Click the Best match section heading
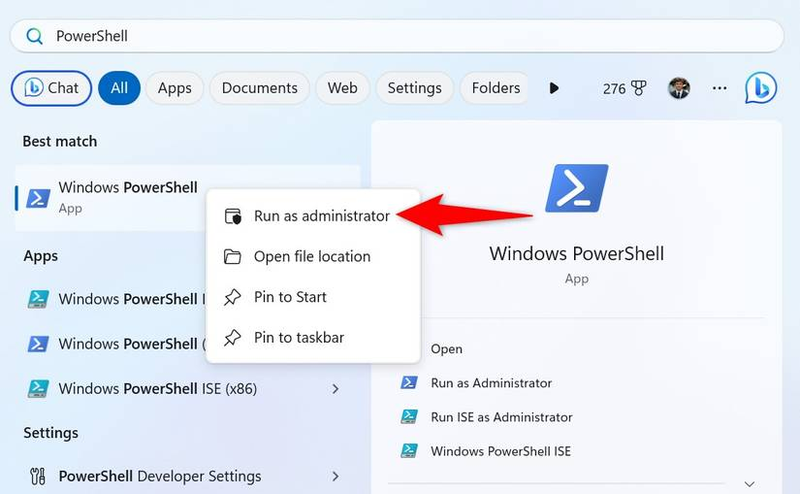The image size is (800, 494). pyautogui.click(x=60, y=141)
